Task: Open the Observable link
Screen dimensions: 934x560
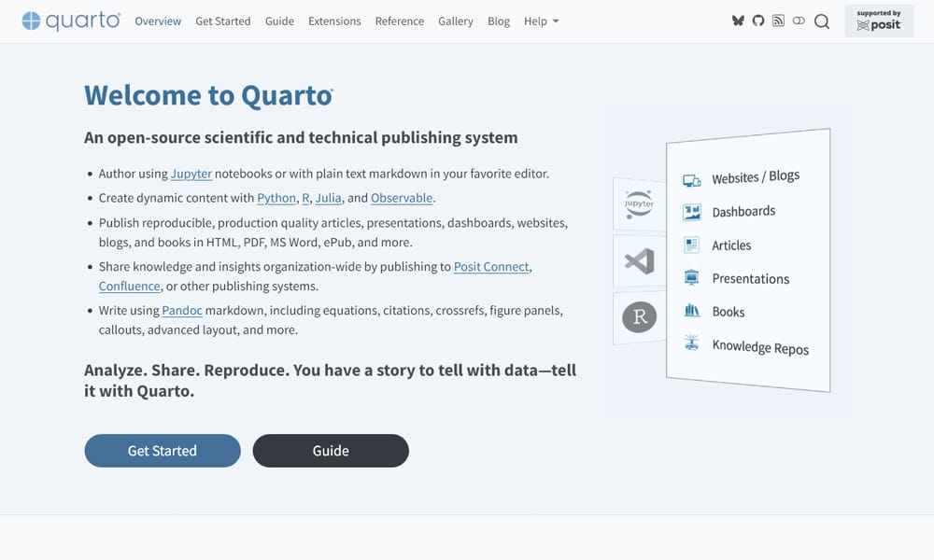Action: click(402, 198)
